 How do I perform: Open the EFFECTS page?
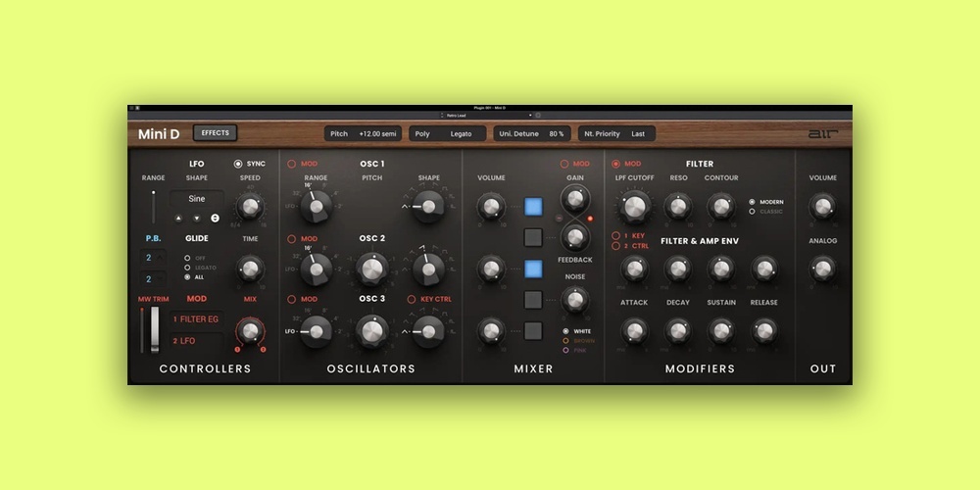point(215,133)
